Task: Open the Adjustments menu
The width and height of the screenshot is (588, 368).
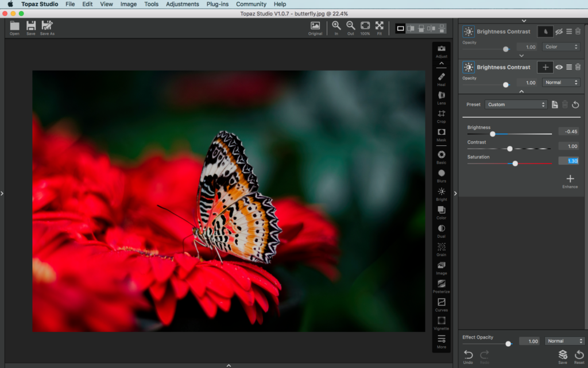Action: point(182,4)
